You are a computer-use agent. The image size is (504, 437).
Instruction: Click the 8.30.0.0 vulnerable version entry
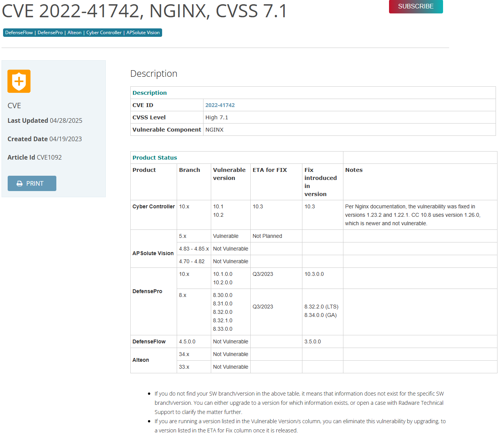pos(223,295)
